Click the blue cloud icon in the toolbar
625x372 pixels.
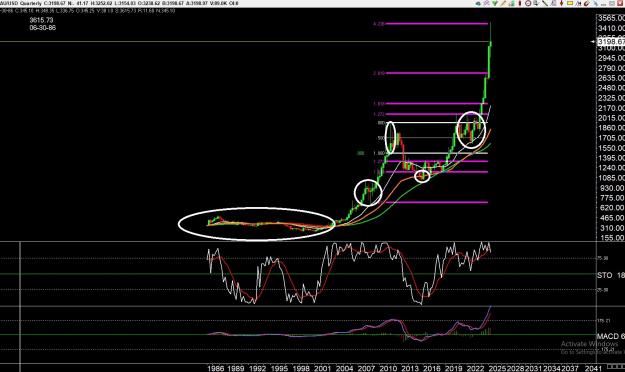click(478, 3)
